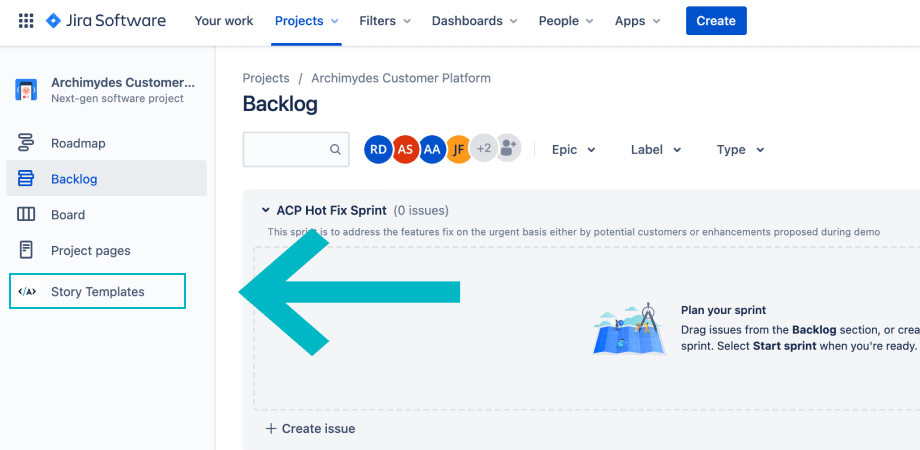Click the Project pages icon
This screenshot has height=450, width=920.
point(26,251)
